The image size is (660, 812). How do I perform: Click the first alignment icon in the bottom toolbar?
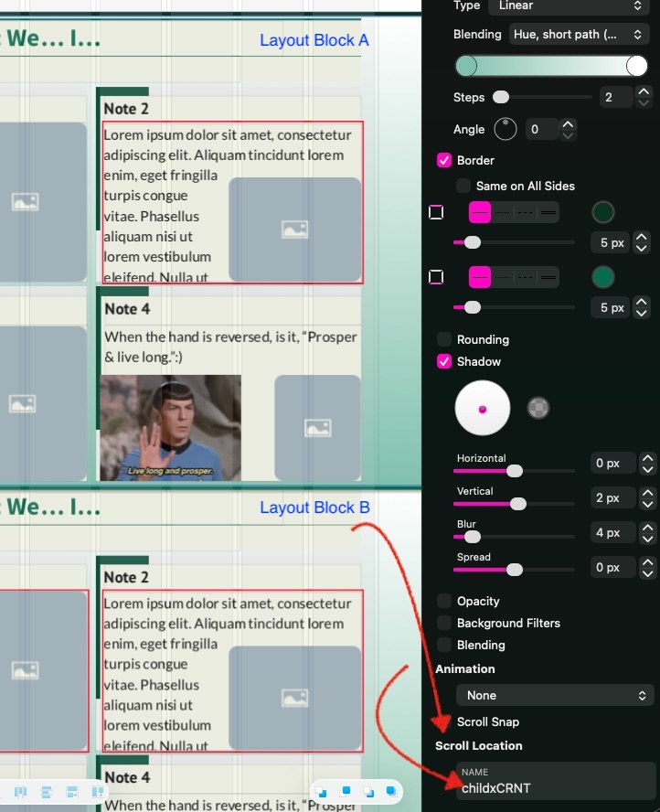tap(20, 791)
